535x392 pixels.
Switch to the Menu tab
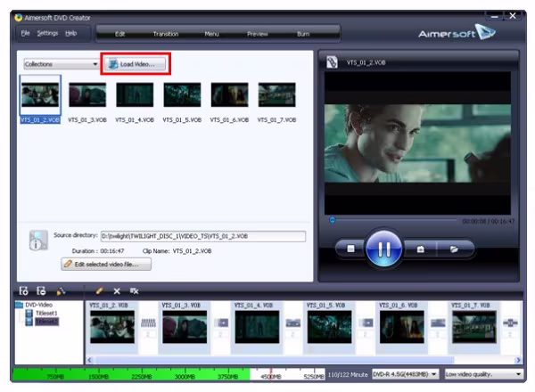(211, 34)
